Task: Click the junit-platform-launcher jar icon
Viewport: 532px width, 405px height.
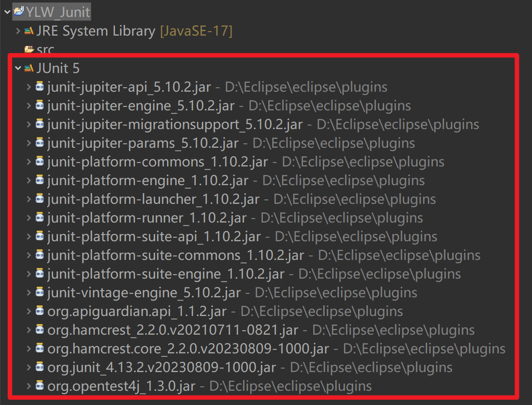Action: (40, 198)
